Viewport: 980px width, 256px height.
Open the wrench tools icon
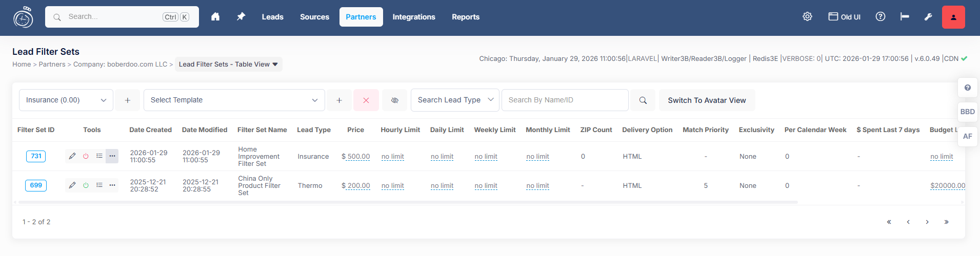click(x=928, y=17)
